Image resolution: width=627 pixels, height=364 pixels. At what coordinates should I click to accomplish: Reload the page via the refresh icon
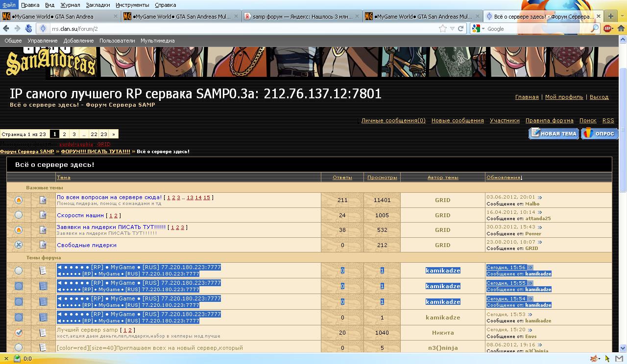(x=460, y=28)
